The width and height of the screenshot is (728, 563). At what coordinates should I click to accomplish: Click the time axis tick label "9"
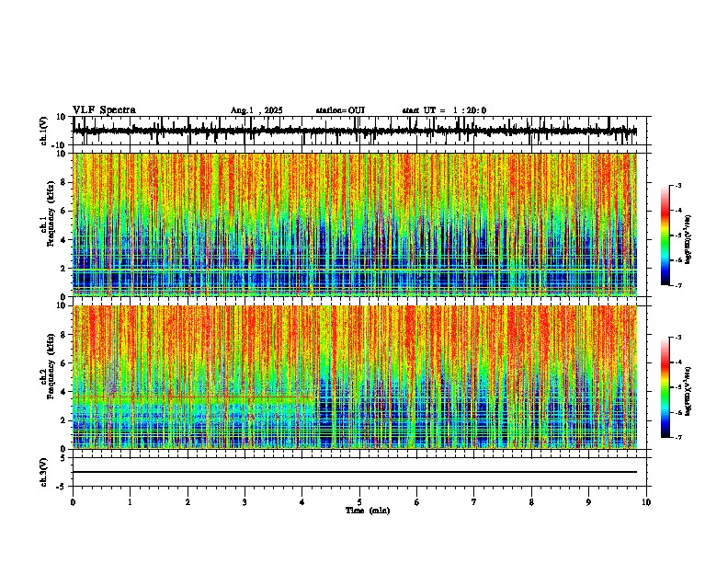[x=588, y=502]
